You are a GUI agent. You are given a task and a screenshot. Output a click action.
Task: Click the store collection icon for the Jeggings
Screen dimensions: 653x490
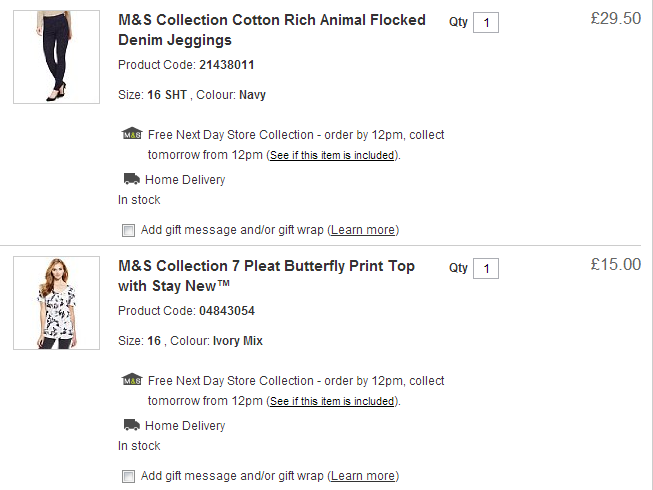[131, 134]
